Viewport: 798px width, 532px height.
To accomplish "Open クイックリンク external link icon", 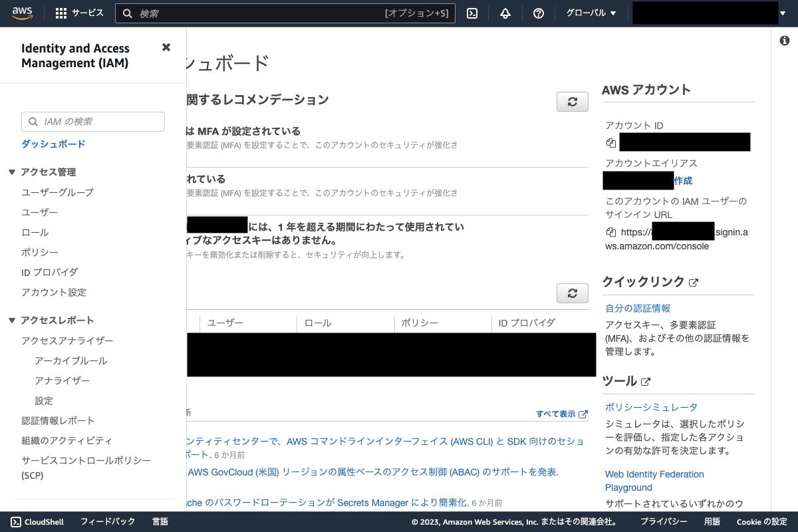I will [694, 283].
